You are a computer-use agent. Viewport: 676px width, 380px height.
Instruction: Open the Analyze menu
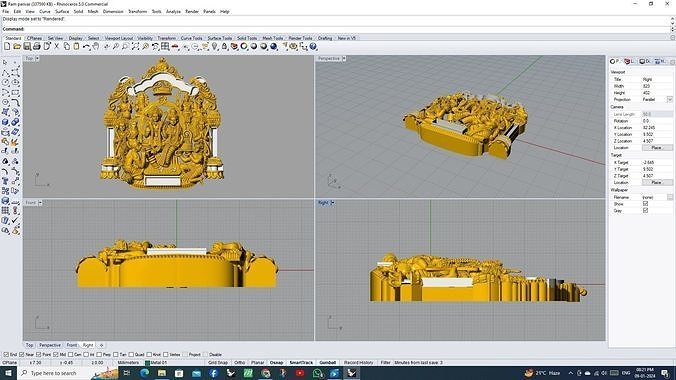click(173, 11)
